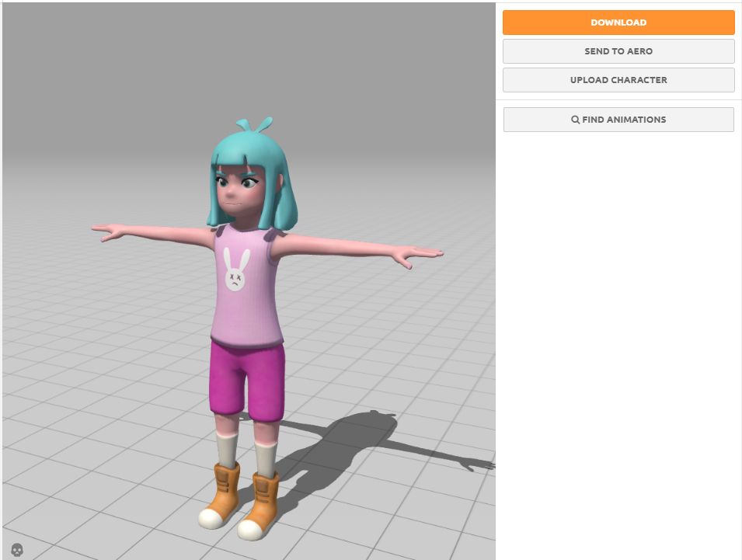
Task: Open the Upload Character dialog
Action: (618, 80)
